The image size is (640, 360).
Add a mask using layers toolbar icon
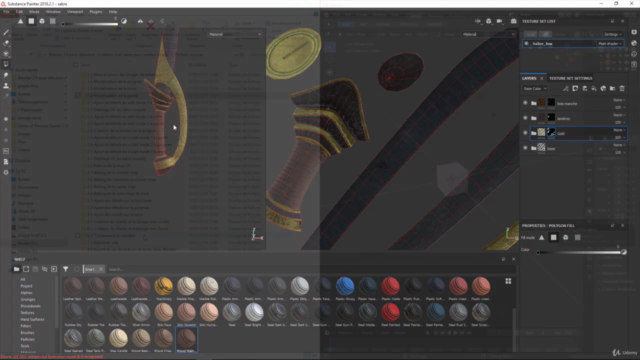(575, 89)
